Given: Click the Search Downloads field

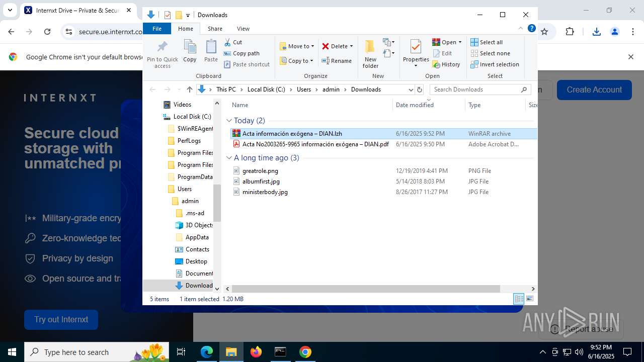Looking at the screenshot, I should 480,89.
